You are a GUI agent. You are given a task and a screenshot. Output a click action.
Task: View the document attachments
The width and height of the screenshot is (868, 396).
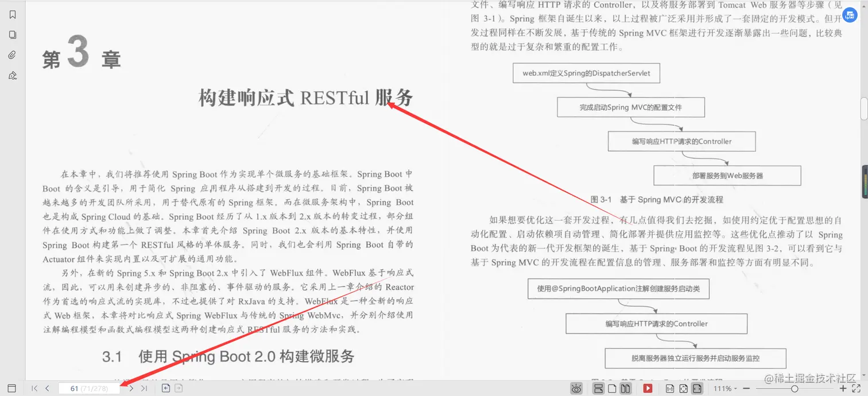(x=13, y=55)
